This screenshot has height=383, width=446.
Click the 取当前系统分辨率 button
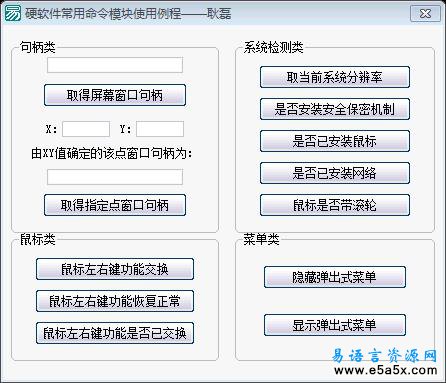tap(335, 77)
